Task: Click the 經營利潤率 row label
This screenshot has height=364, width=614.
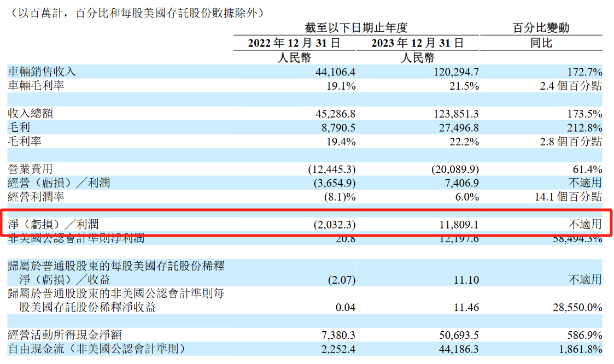Action: coord(36,197)
